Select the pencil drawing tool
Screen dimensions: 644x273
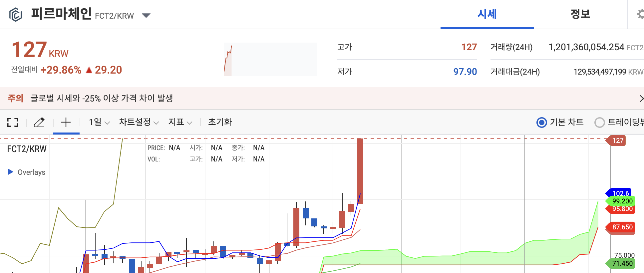[x=39, y=122]
